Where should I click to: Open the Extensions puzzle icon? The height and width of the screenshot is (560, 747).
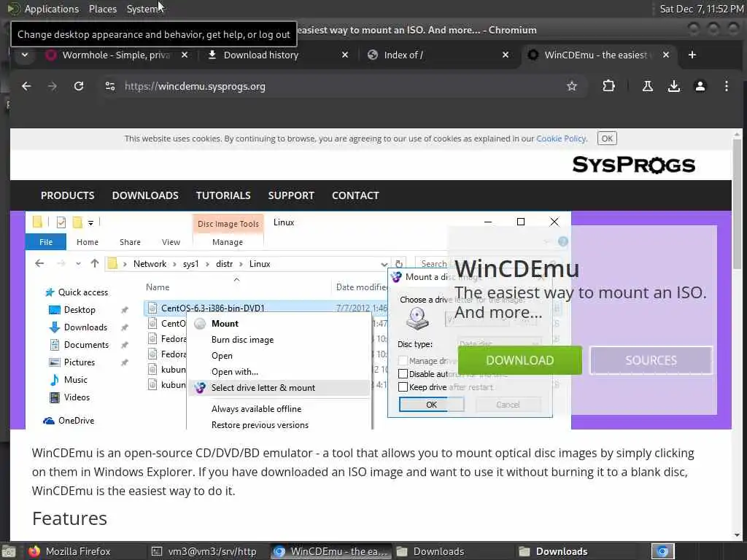[x=608, y=86]
